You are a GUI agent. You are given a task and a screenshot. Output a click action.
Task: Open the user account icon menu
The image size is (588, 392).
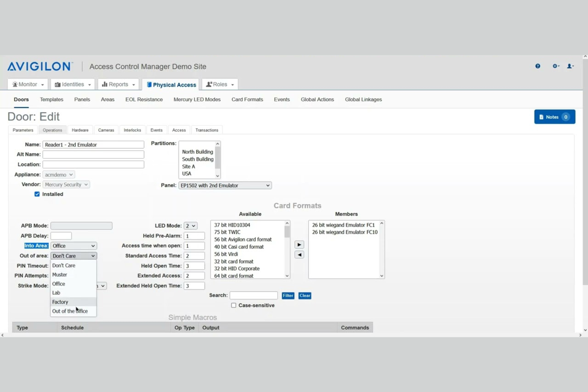pos(570,66)
